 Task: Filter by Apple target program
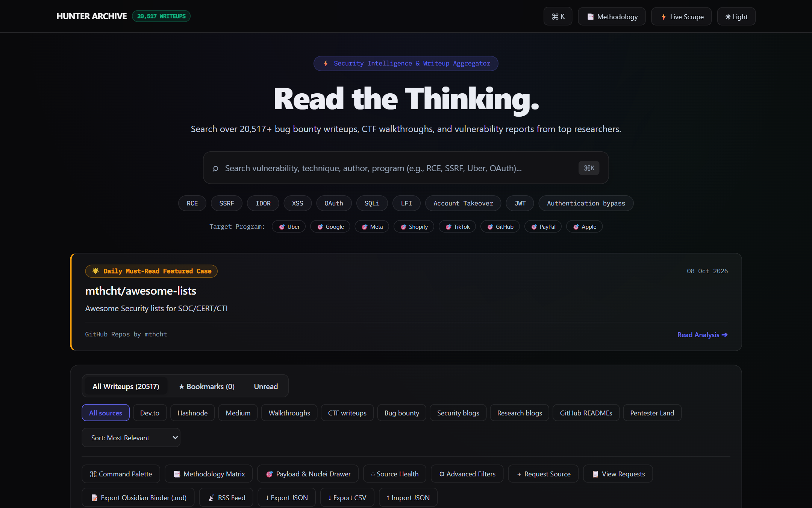tap(584, 227)
